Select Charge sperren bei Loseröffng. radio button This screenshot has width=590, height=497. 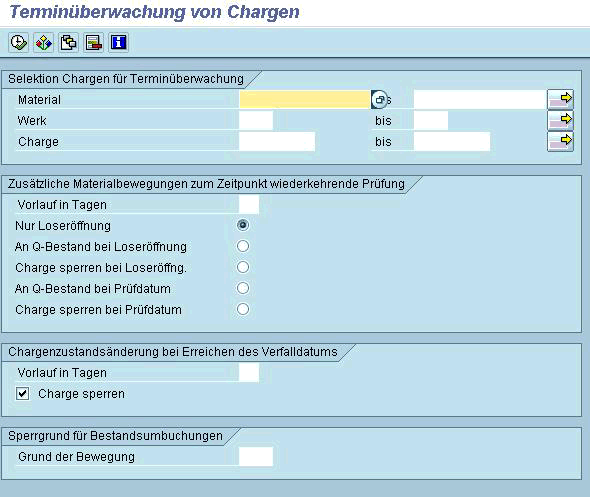pyautogui.click(x=243, y=267)
